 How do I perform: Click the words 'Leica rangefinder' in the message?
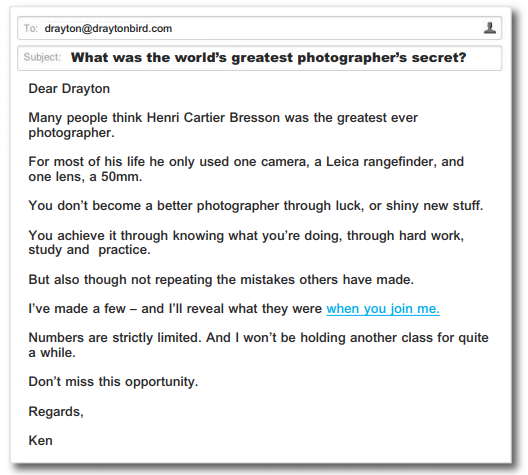(381, 162)
